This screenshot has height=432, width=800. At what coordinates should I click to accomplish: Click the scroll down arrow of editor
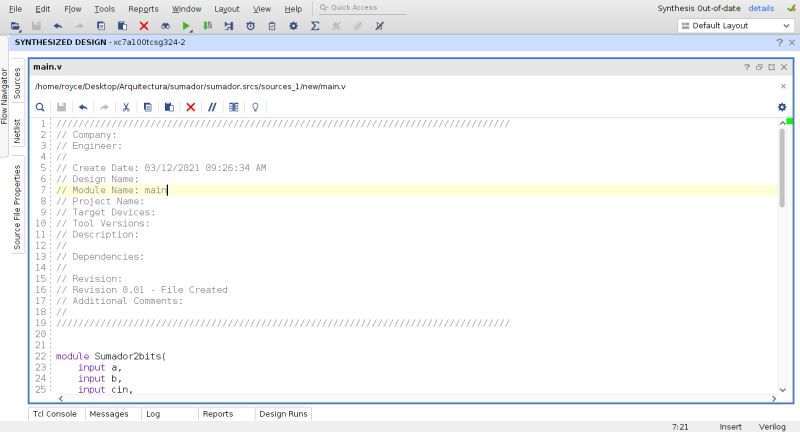pyautogui.click(x=782, y=390)
